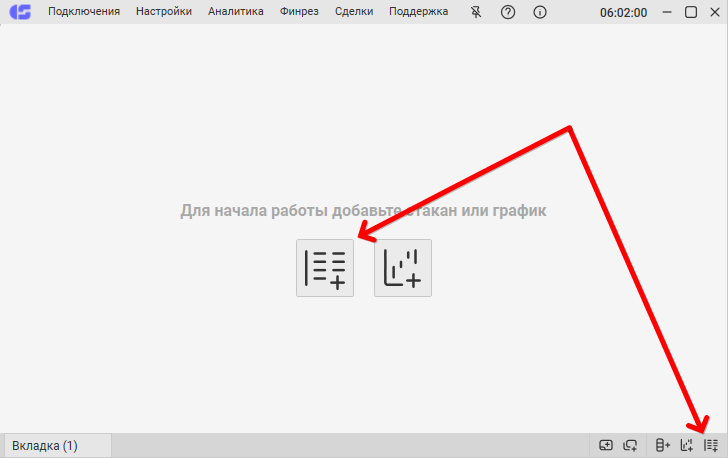This screenshot has height=458, width=728.
Task: Open the Подключения menu
Action: (84, 12)
